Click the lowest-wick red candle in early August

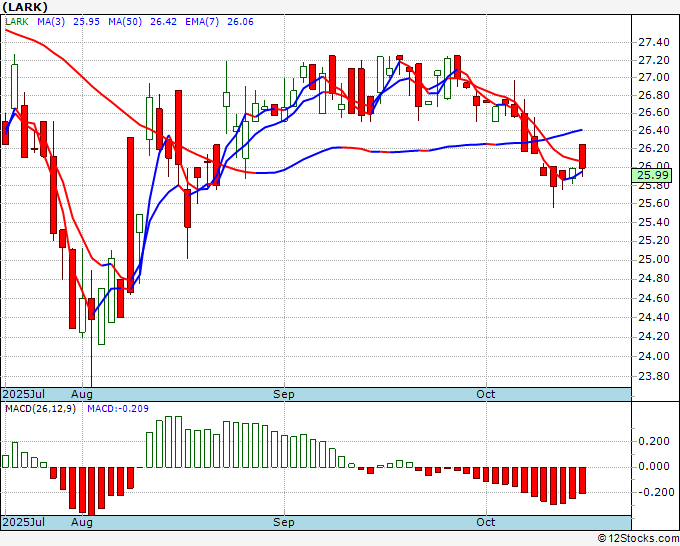tap(92, 309)
